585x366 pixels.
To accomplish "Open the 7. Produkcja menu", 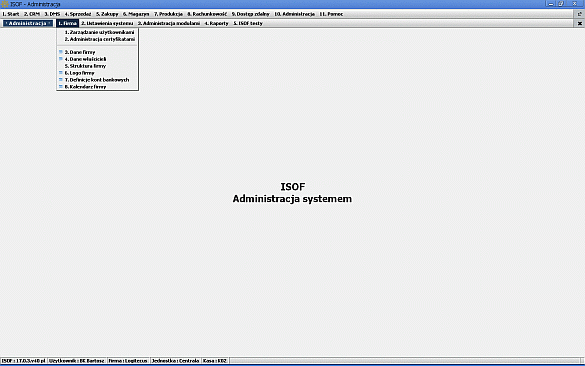I will [x=168, y=14].
